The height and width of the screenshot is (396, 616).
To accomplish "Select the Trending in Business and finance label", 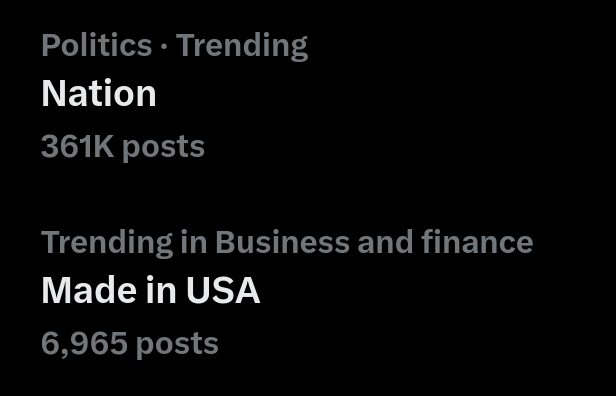I will click(287, 243).
